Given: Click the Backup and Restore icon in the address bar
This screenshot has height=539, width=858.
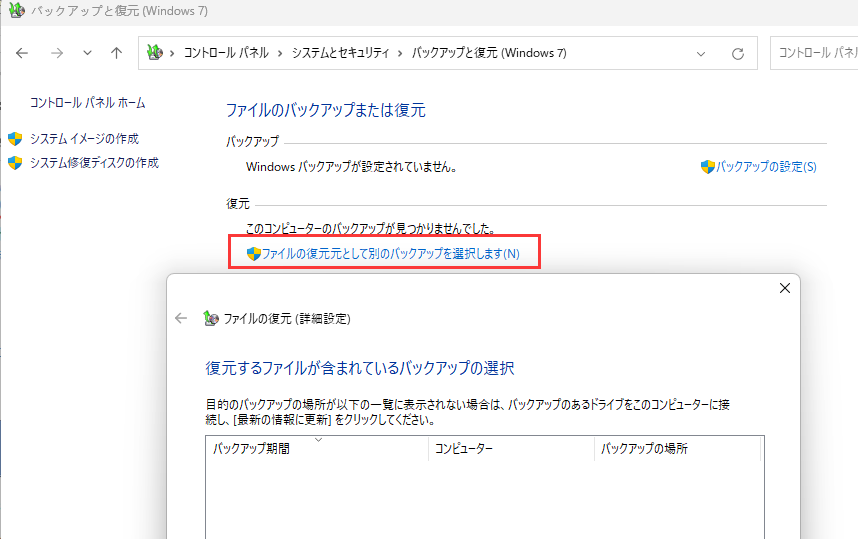Looking at the screenshot, I should pyautogui.click(x=155, y=53).
